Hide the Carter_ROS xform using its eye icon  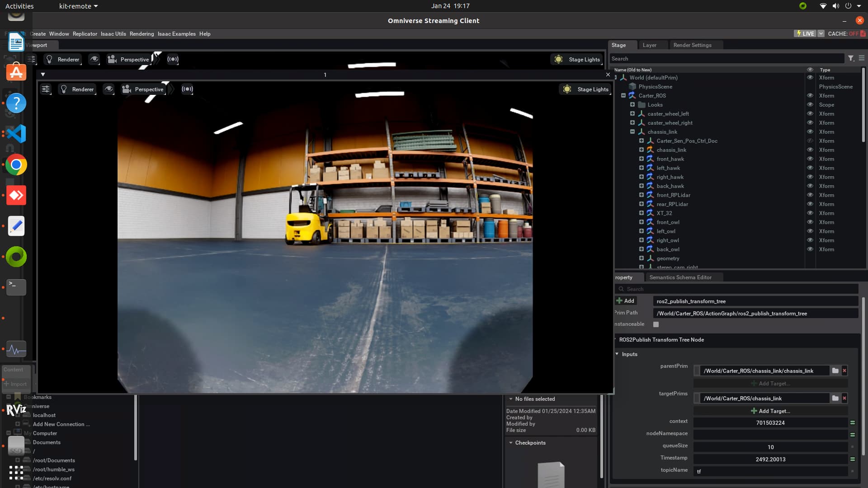(x=809, y=95)
